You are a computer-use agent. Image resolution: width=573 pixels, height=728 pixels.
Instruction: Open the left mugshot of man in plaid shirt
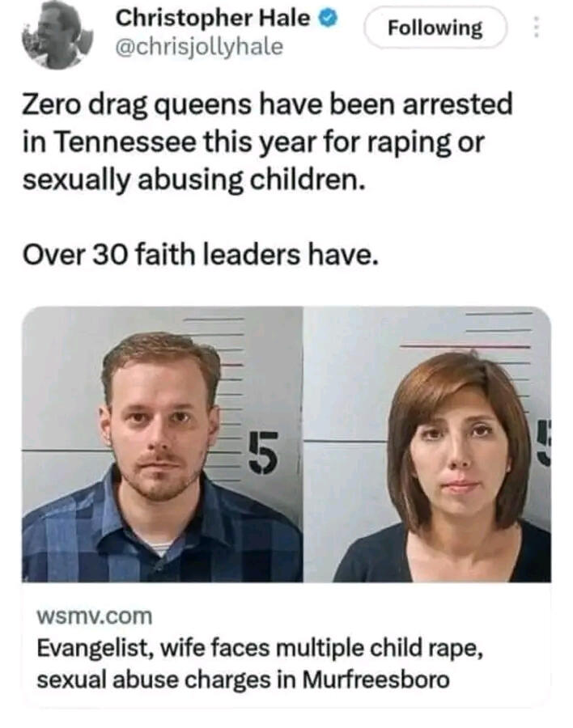tap(162, 444)
